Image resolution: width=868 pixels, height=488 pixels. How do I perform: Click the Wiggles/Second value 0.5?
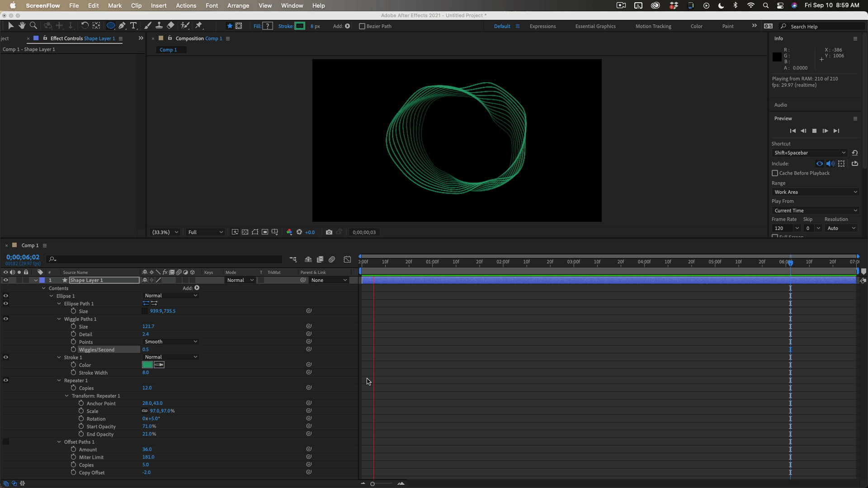(x=146, y=349)
